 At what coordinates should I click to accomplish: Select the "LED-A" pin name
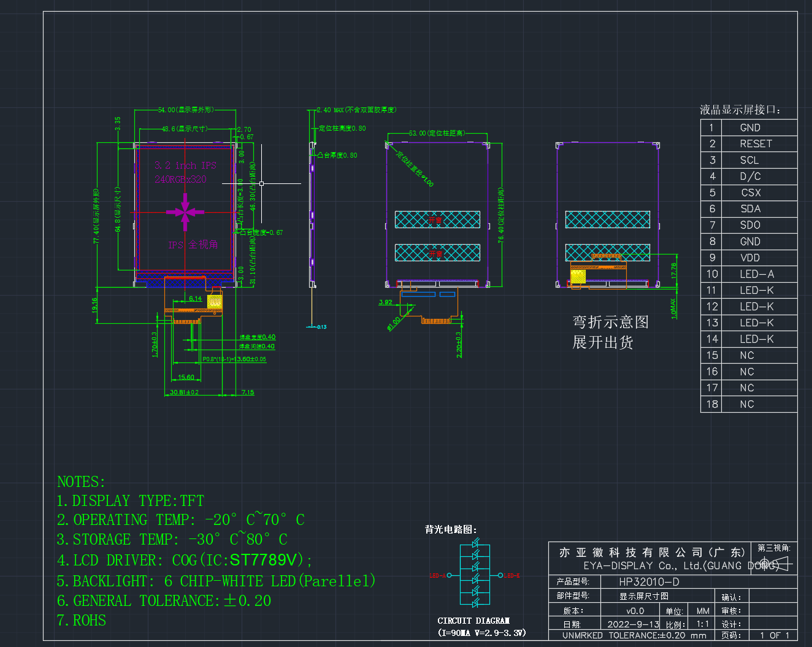757,274
